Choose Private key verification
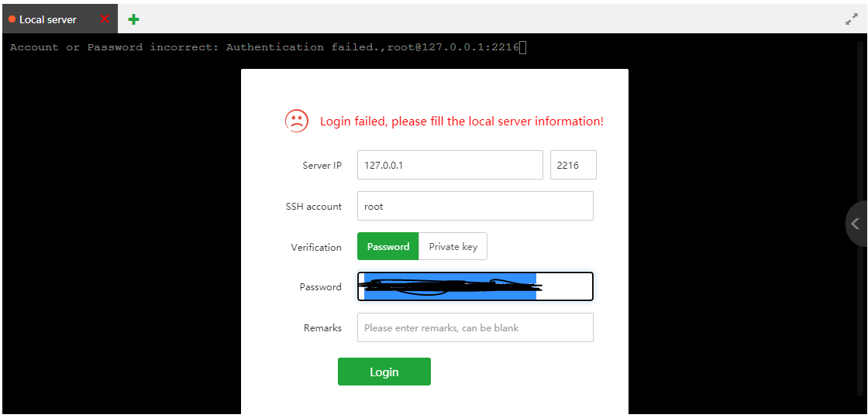The height and width of the screenshot is (418, 868). point(453,247)
